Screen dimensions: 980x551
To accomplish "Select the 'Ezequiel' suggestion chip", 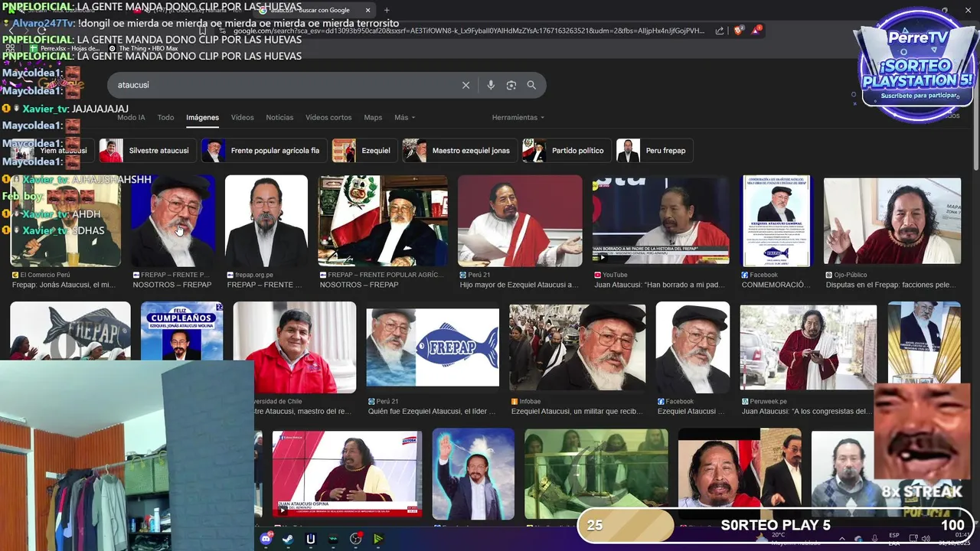I will click(364, 151).
